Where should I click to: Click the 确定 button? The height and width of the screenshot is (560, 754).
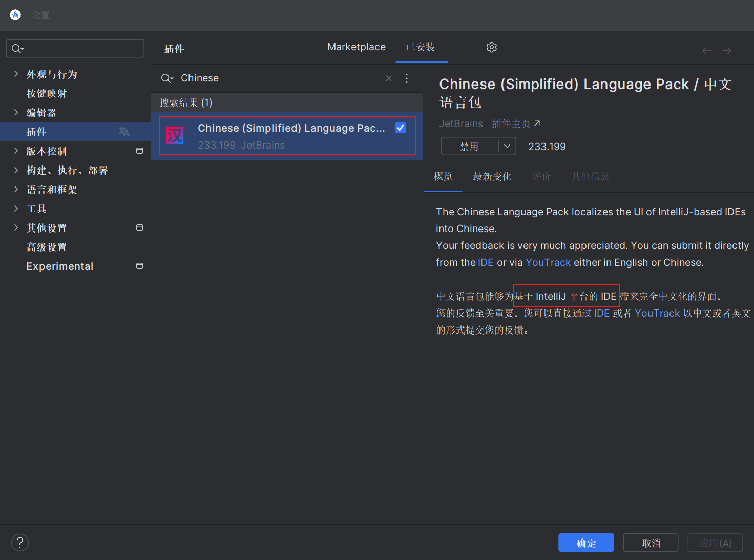click(x=586, y=543)
